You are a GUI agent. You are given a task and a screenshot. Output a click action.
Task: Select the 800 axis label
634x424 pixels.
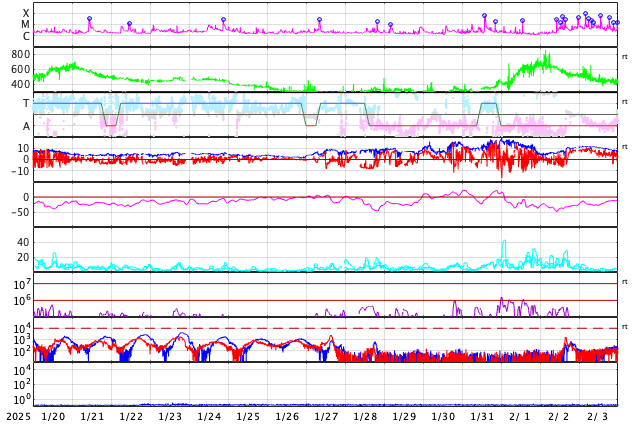pyautogui.click(x=20, y=55)
